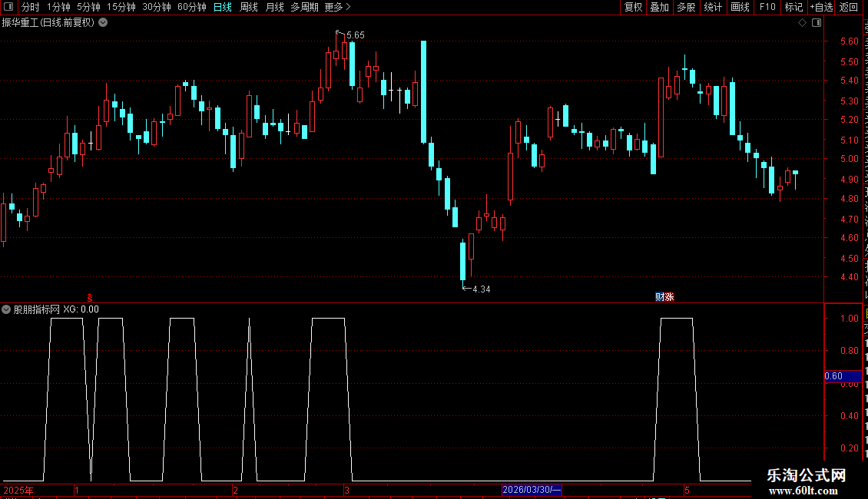
Task: Click the diamond icon above price chart
Action: 802,23
